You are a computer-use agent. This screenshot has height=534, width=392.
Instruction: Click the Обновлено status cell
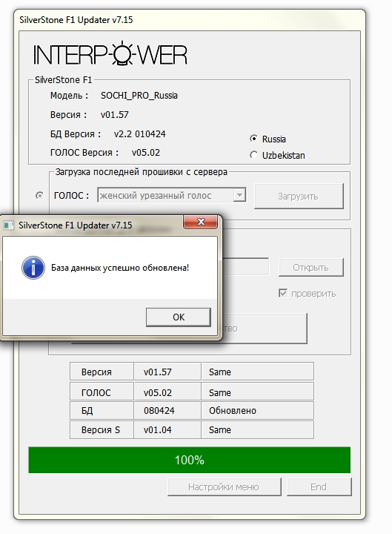pos(258,410)
